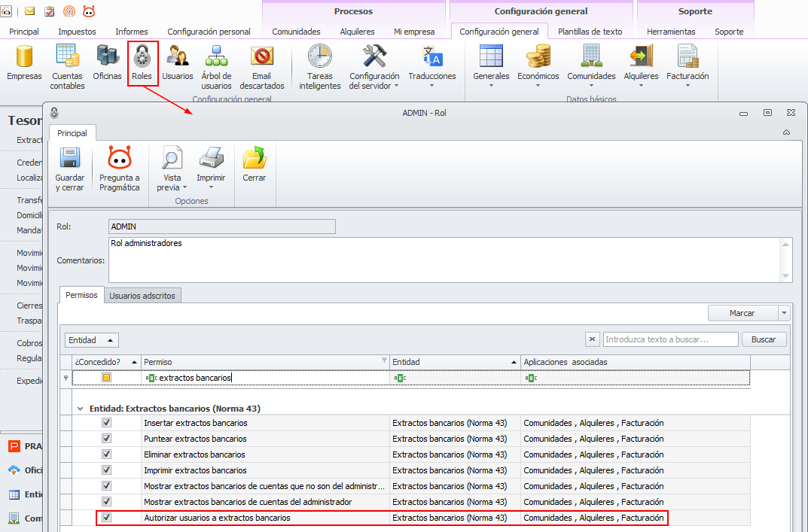
Task: Open the Facturación ribbon icon
Action: (x=688, y=56)
